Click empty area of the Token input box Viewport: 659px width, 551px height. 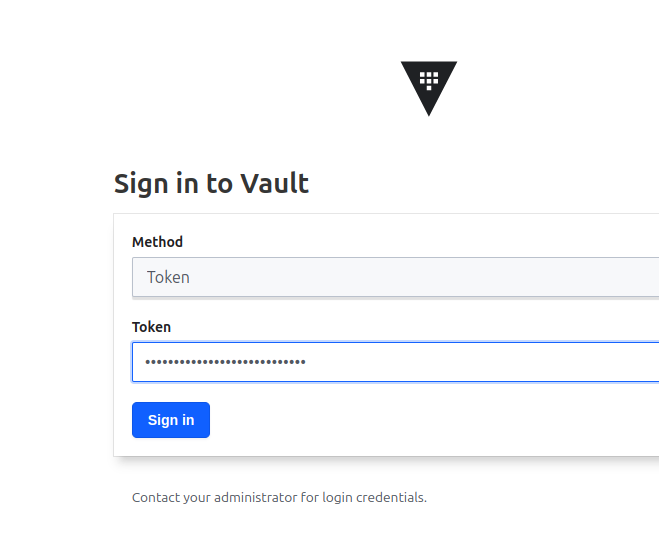483,362
